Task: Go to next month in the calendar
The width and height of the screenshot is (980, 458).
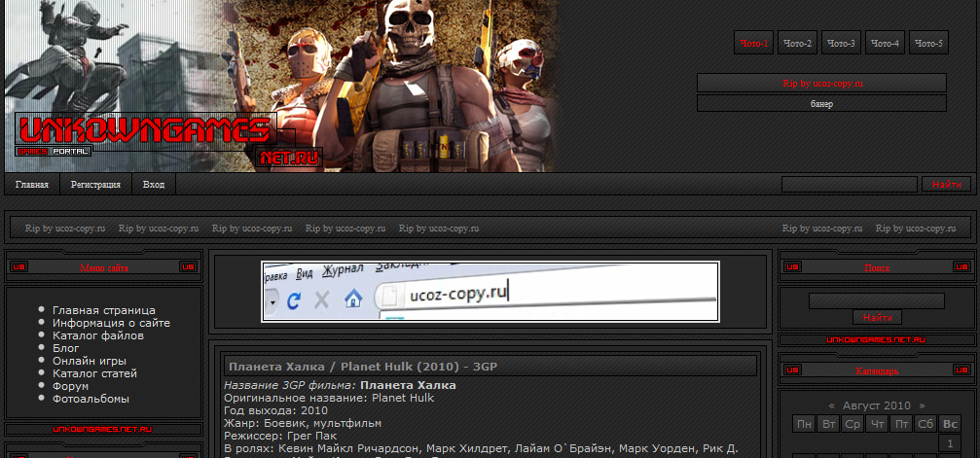Action: click(x=922, y=405)
